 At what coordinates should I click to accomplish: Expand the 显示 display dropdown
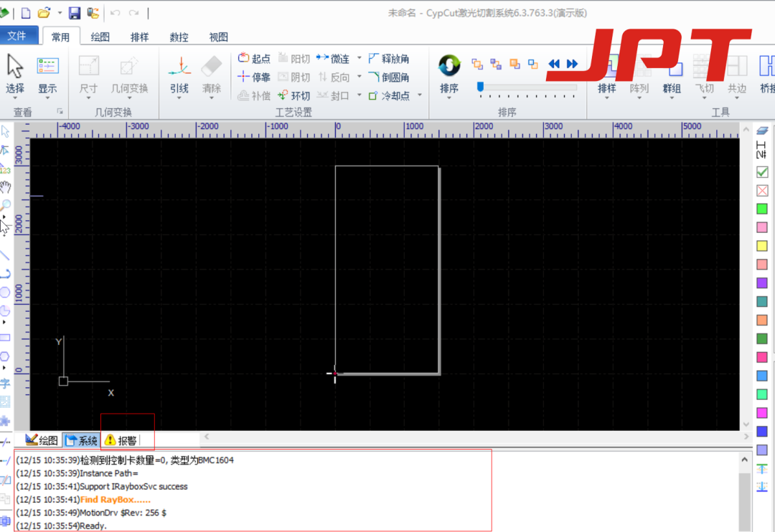tap(47, 99)
